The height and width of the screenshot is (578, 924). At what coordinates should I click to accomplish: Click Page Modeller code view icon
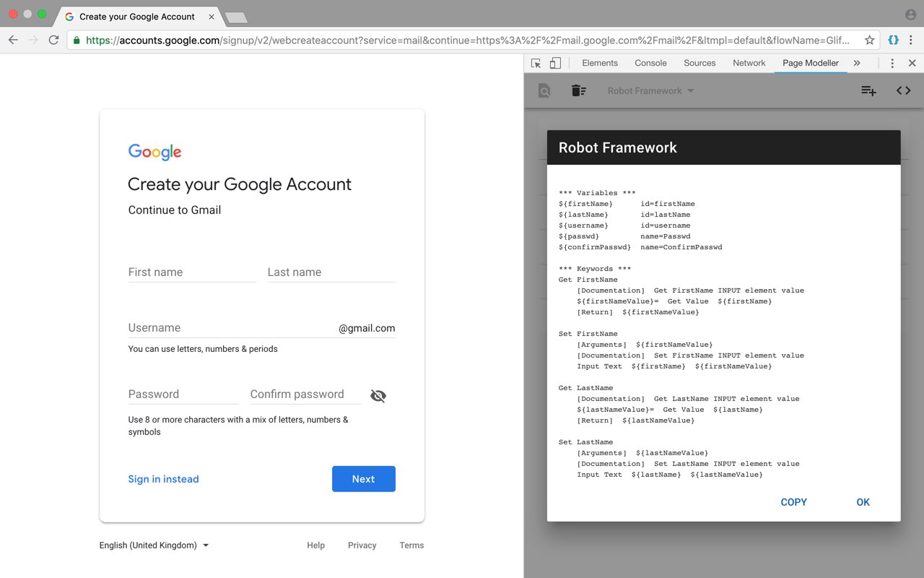click(x=904, y=90)
